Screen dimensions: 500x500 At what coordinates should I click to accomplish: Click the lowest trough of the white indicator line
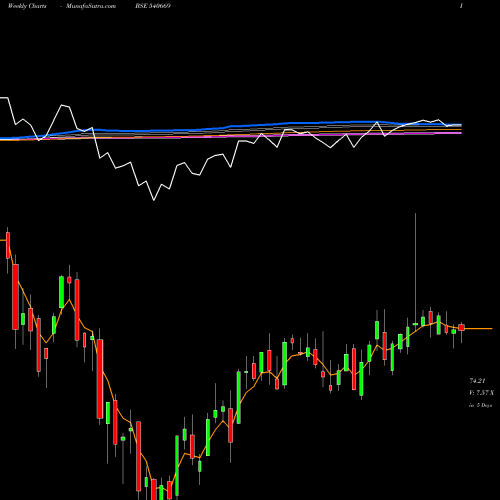(x=154, y=200)
